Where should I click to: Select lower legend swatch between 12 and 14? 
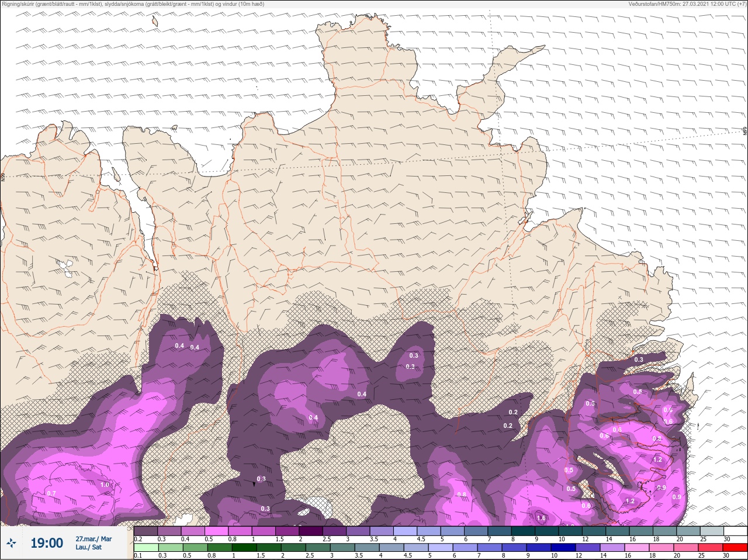[x=588, y=548]
